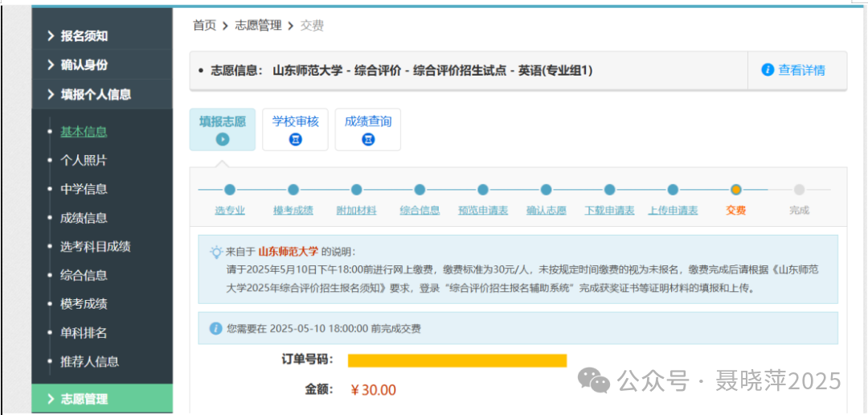The height and width of the screenshot is (415, 868).
Task: Click the step dot above 附加材料
Action: (x=357, y=190)
